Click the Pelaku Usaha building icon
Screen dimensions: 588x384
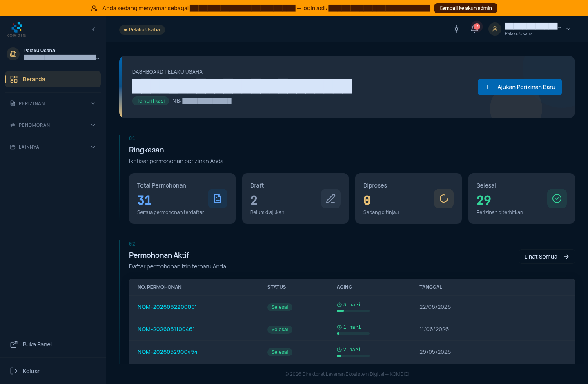[13, 54]
